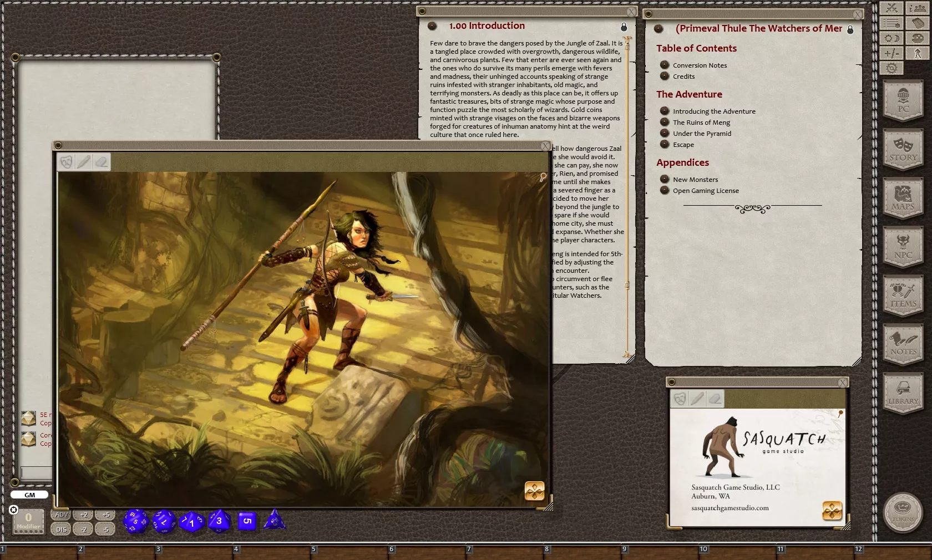This screenshot has height=560, width=932.
Task: Toggle the +2 modifier button
Action: click(x=84, y=515)
